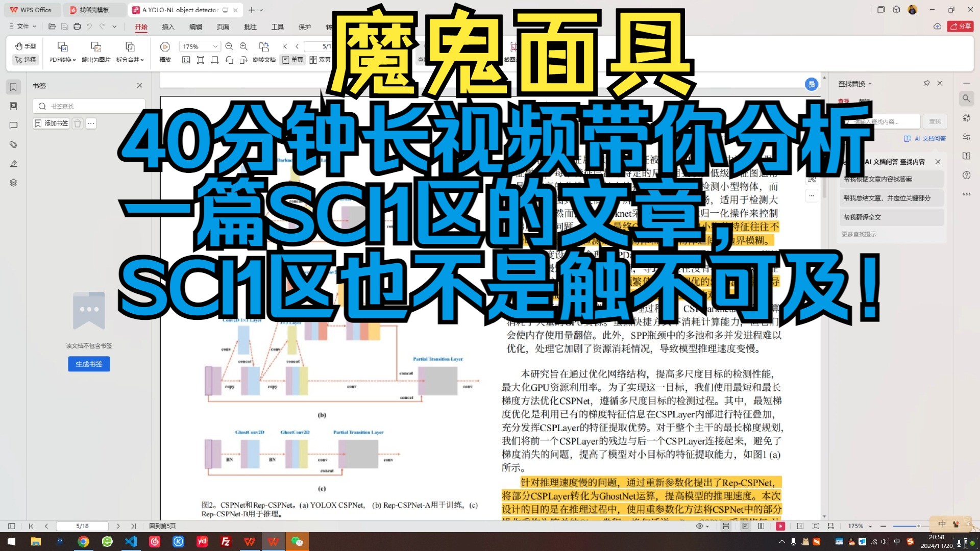
Task: Click the 查找 search button
Action: [x=935, y=121]
